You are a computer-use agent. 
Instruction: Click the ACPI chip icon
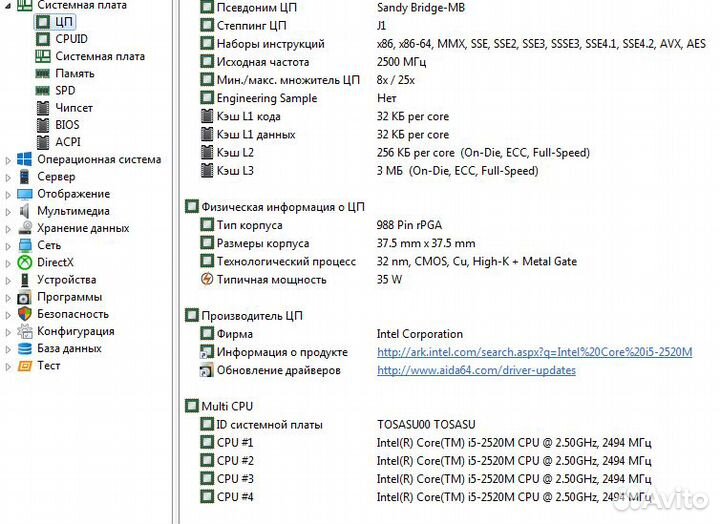point(43,142)
